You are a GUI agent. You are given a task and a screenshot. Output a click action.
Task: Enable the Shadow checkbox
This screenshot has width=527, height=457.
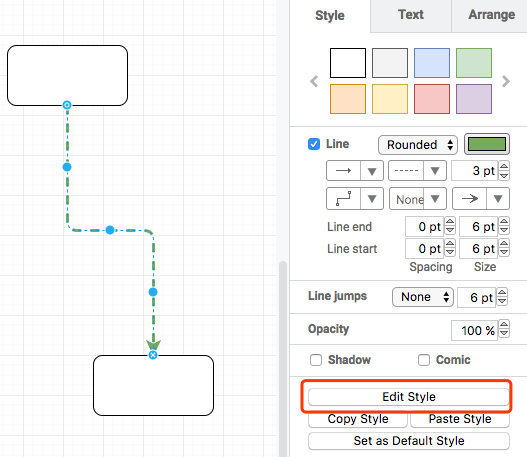(316, 360)
